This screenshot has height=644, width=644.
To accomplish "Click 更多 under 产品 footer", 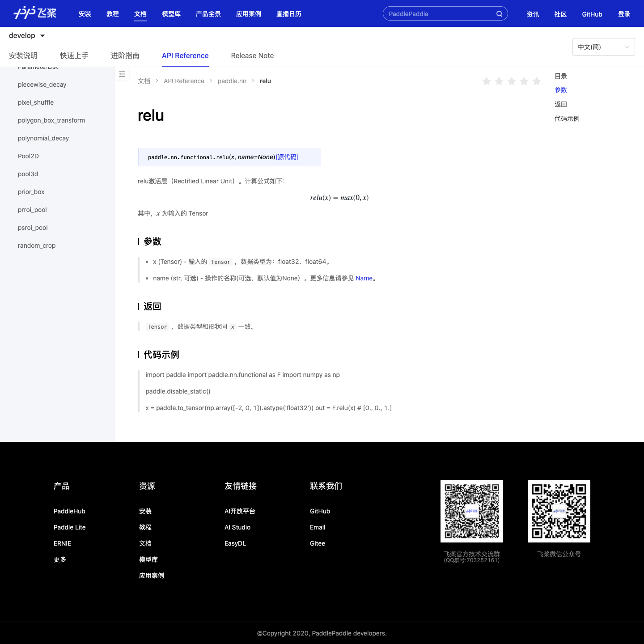I will point(60,559).
